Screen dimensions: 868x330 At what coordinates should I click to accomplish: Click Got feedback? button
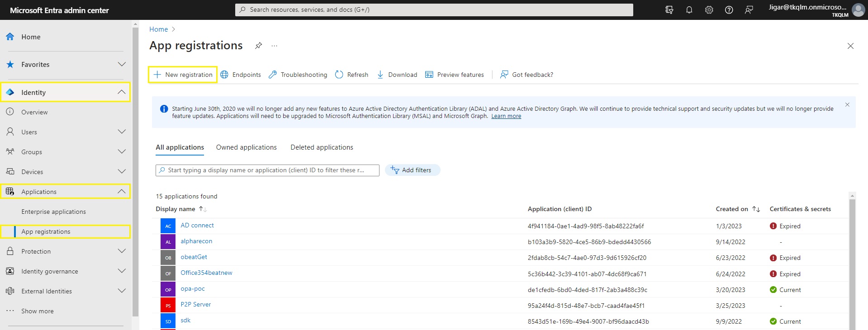coord(526,75)
